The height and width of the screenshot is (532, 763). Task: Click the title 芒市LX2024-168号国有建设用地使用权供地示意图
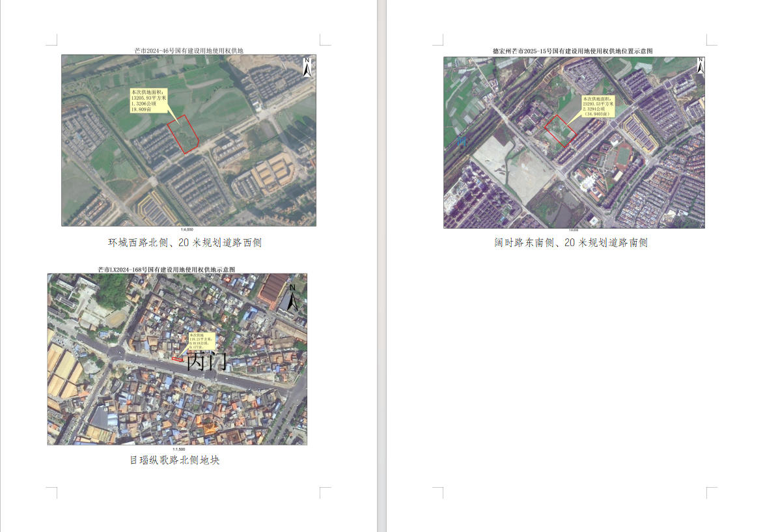[166, 269]
